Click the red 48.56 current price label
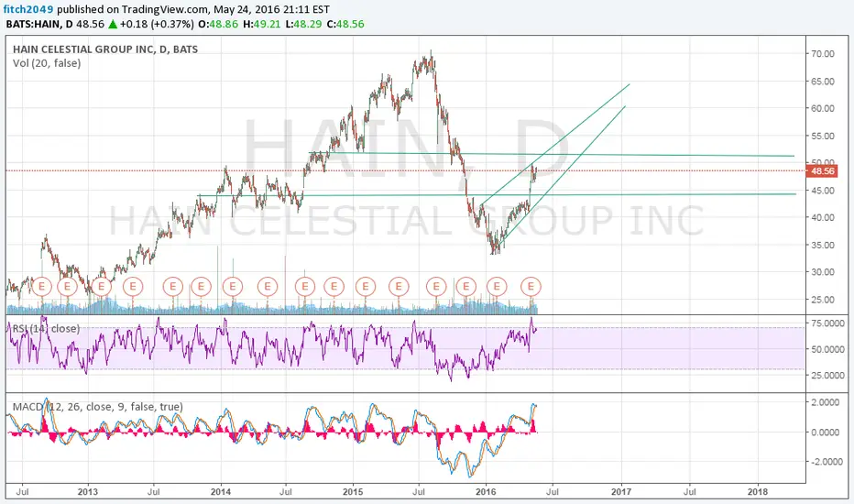 point(822,171)
